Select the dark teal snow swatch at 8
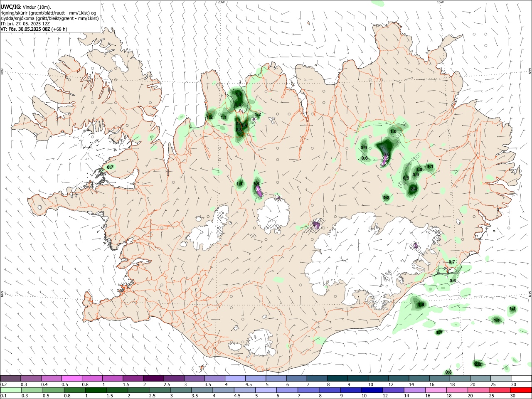This screenshot has height=399, width=532. (337, 378)
